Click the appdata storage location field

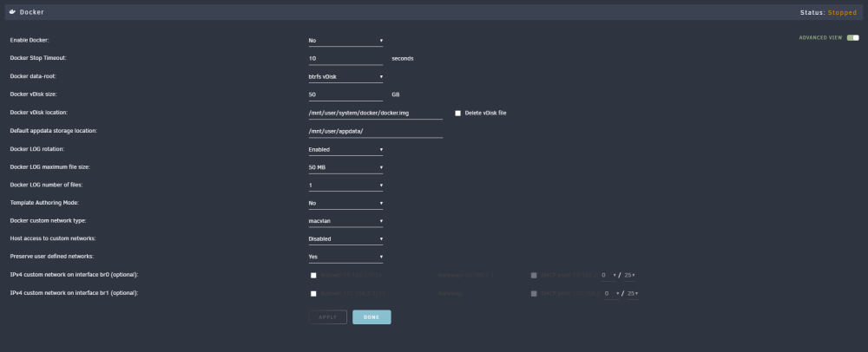[x=375, y=131]
